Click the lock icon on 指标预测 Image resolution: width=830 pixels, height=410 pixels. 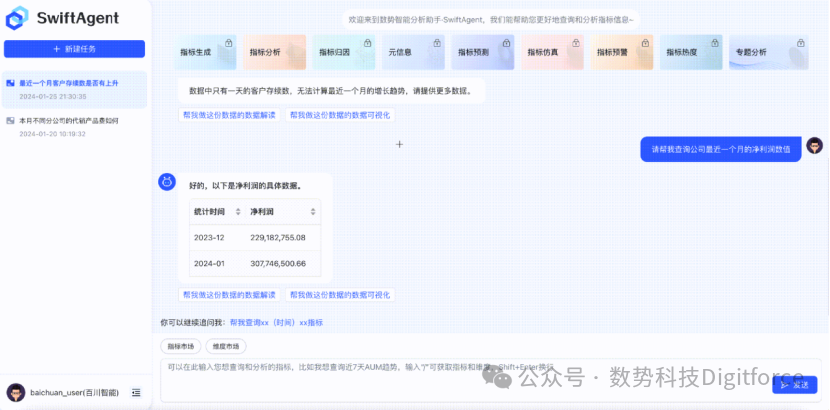506,43
